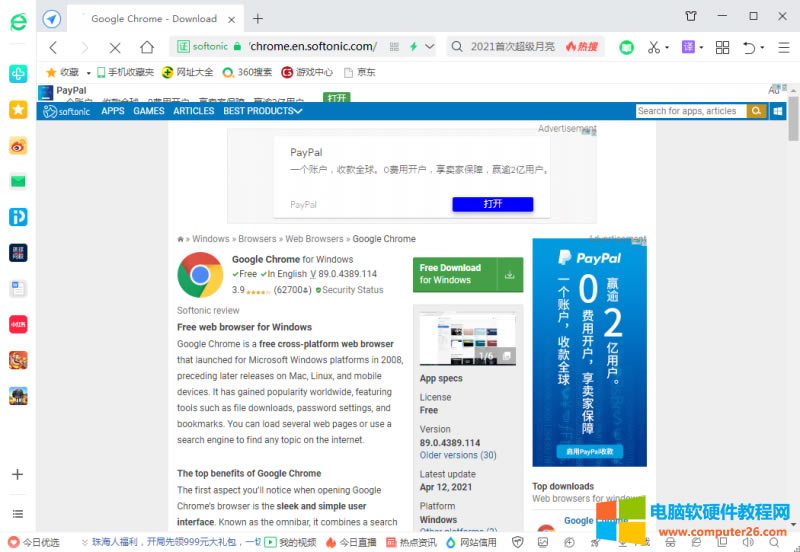Open the ARTICLES menu on Softonic
800x552 pixels.
[193, 111]
